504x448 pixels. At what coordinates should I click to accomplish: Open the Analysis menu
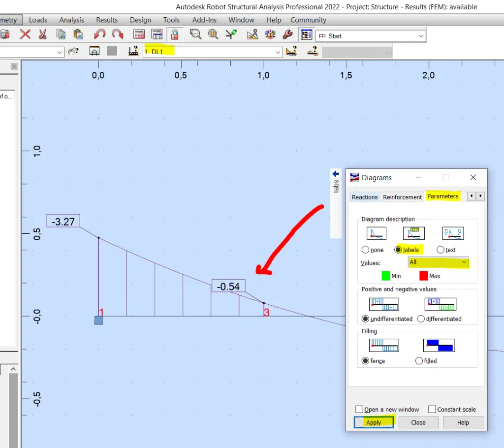click(71, 20)
